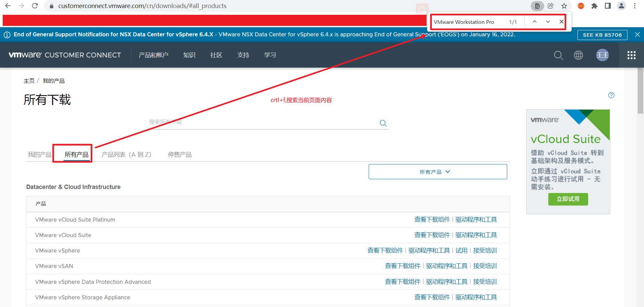Click the image search icon in address bar
Viewport: 644px width, 307px height.
click(x=537, y=6)
